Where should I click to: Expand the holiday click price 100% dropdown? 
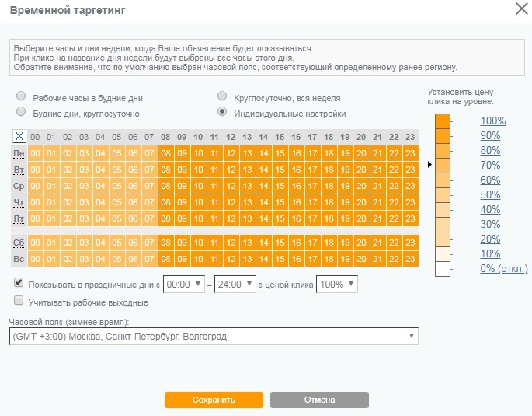pyautogui.click(x=337, y=285)
